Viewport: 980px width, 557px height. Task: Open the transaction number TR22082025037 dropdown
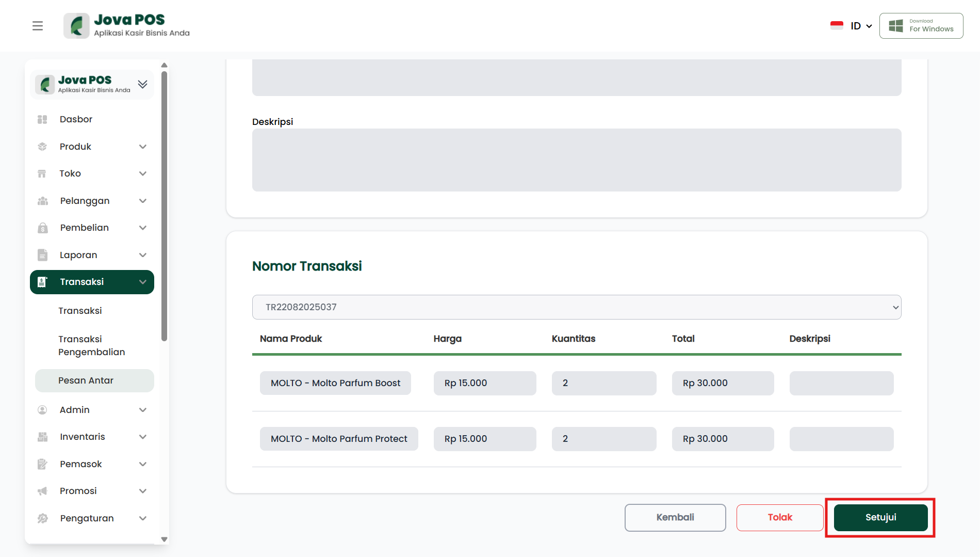pyautogui.click(x=576, y=307)
